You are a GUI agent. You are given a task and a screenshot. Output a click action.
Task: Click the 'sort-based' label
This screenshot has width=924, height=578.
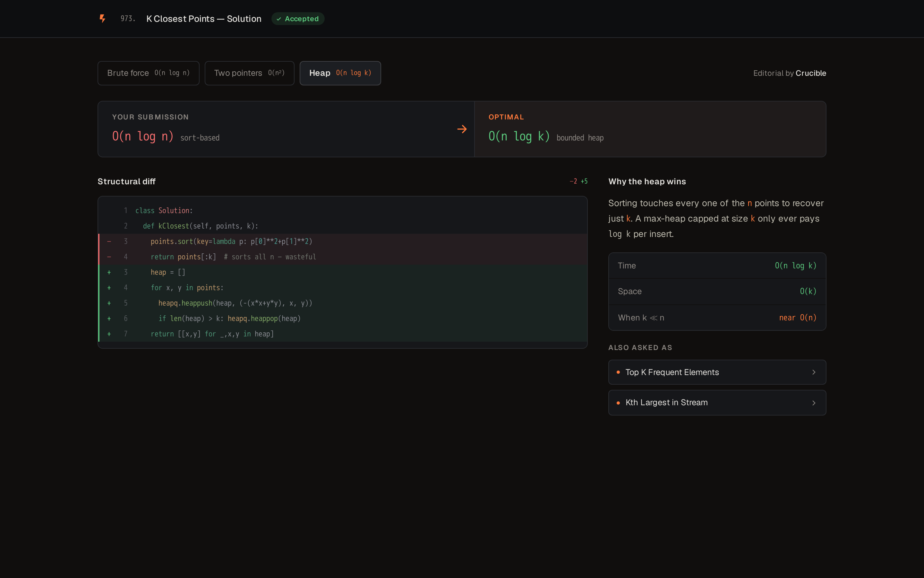pos(200,138)
